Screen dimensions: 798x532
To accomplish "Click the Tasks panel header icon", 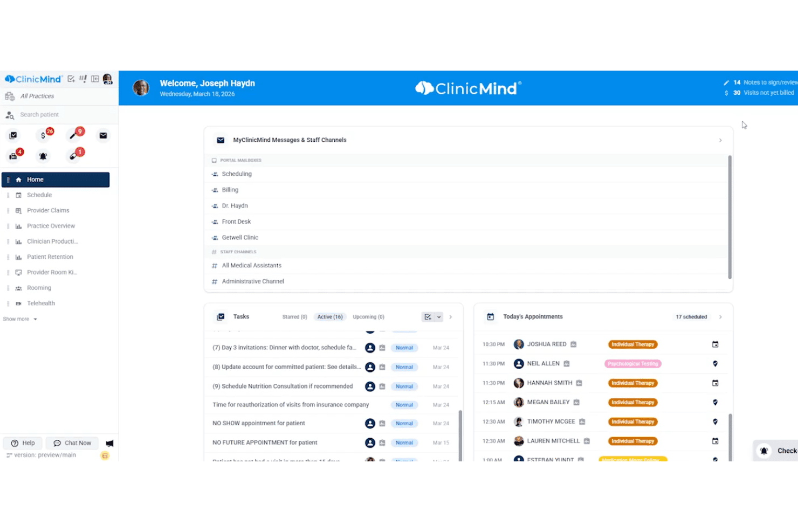I will [221, 317].
